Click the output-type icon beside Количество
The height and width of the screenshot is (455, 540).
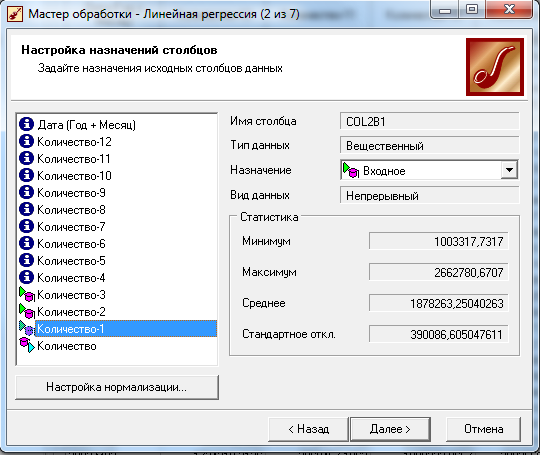pyautogui.click(x=27, y=345)
